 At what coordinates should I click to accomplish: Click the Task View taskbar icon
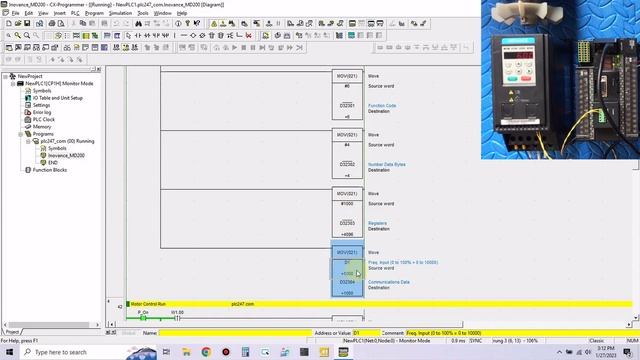(x=167, y=352)
